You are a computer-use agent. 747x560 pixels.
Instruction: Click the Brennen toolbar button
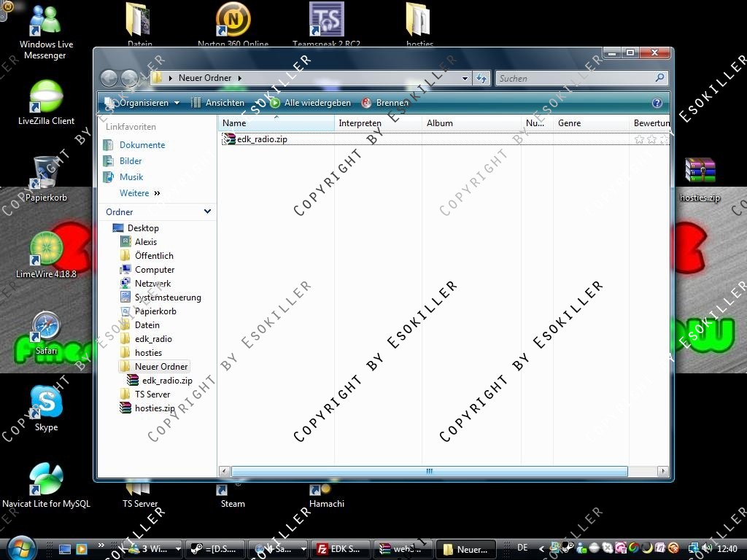click(x=385, y=103)
